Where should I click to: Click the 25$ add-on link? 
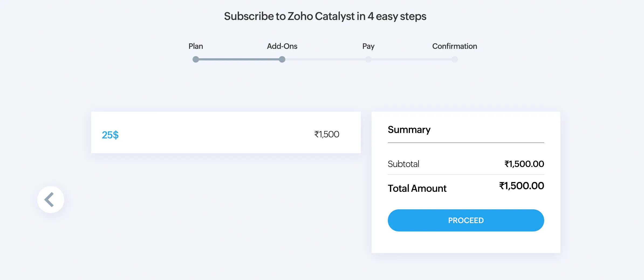(110, 135)
